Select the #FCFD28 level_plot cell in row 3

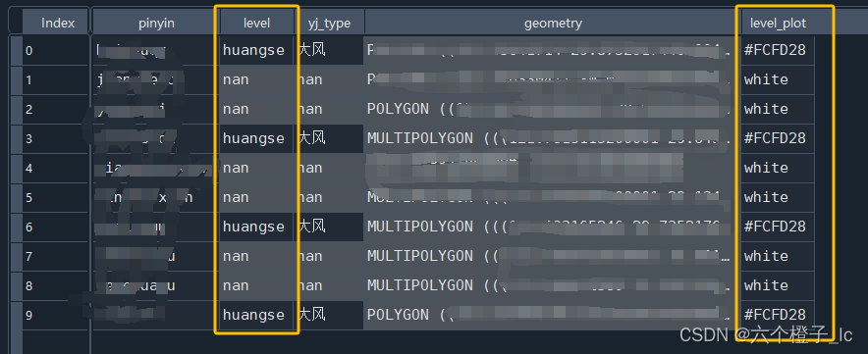point(778,139)
